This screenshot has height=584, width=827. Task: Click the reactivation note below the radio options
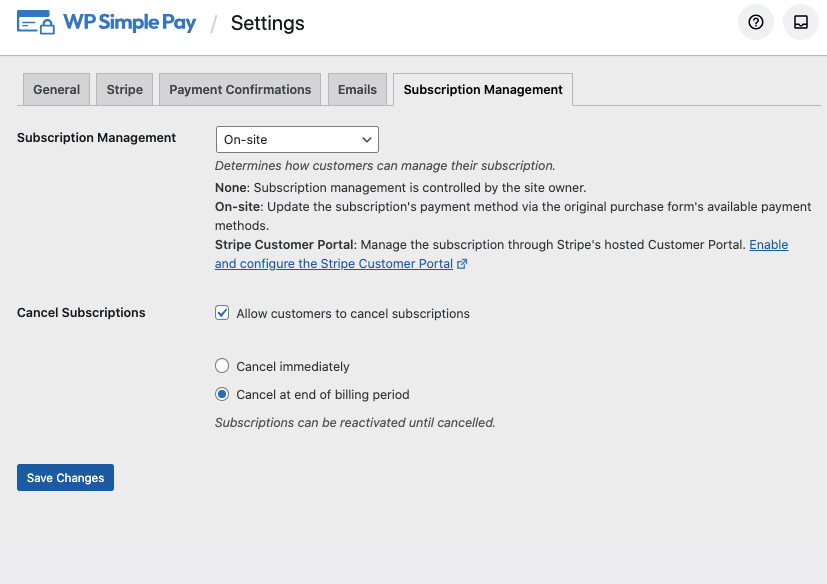355,423
